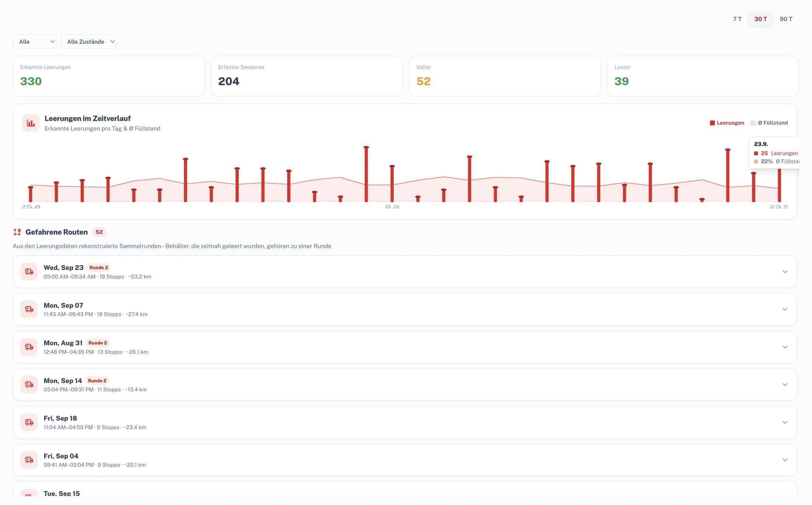Click the chart bar above the 25.8 label
Screen dimensions: 812x505
[31, 194]
